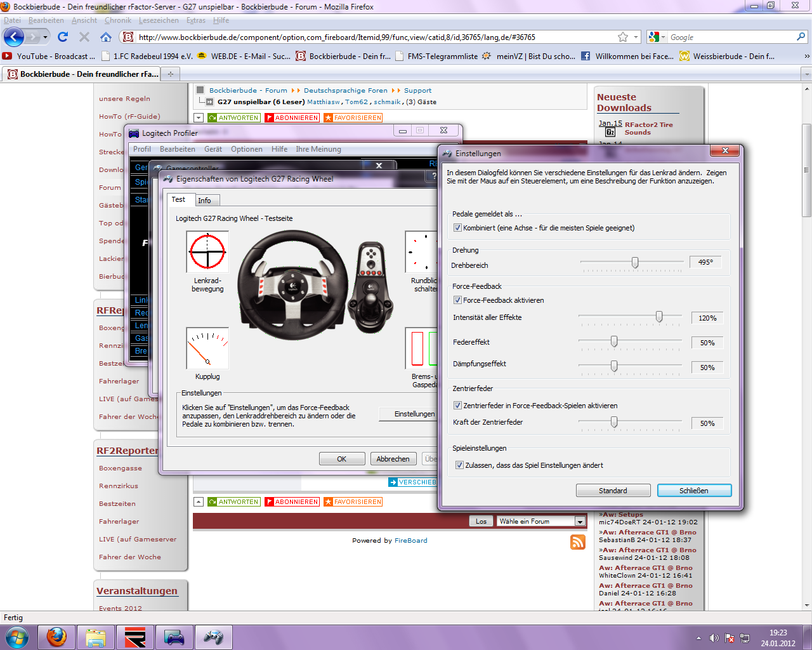Open Firefox from the taskbar
This screenshot has height=650, width=812.
pos(56,637)
